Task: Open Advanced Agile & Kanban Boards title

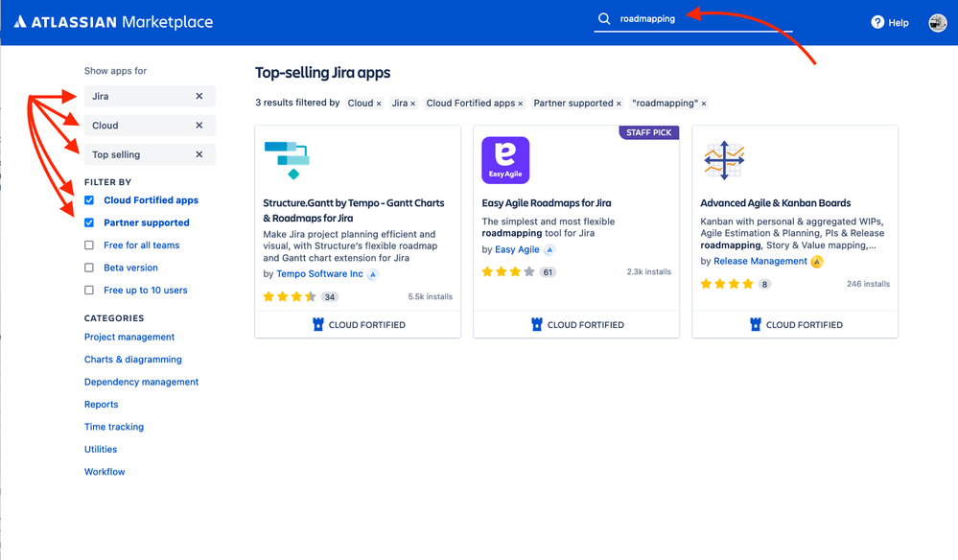Action: [x=776, y=202]
